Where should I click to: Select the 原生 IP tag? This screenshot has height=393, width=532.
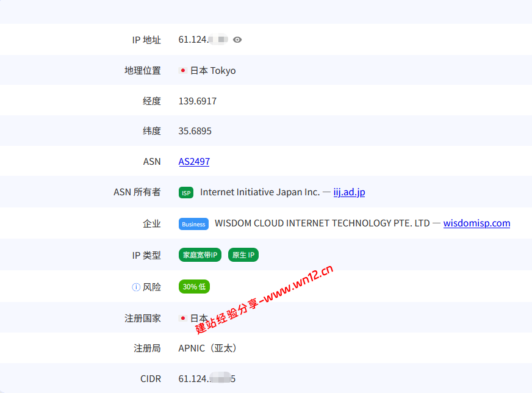point(243,255)
